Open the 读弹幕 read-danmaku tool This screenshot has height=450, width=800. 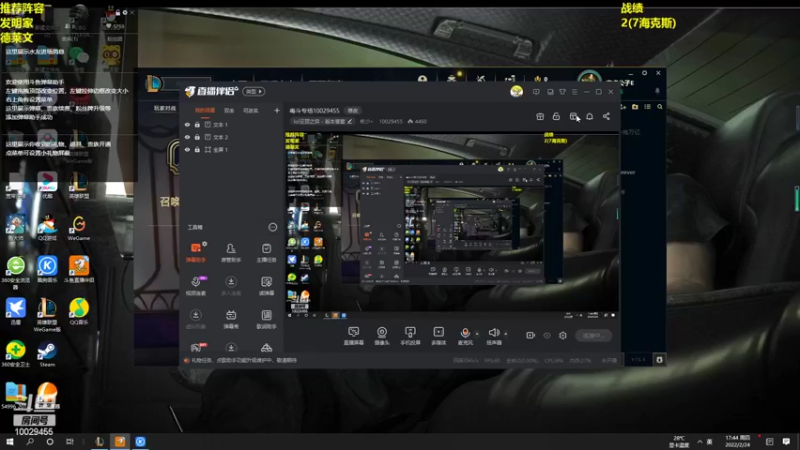266,286
